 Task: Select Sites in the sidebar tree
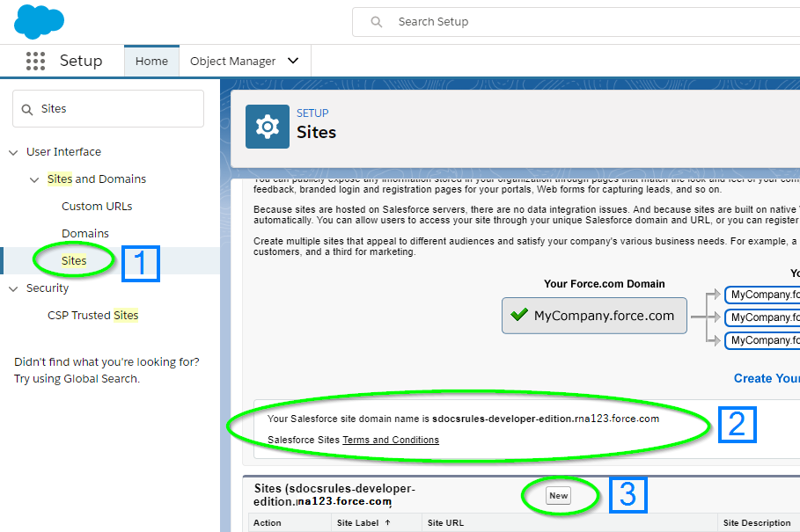point(74,261)
